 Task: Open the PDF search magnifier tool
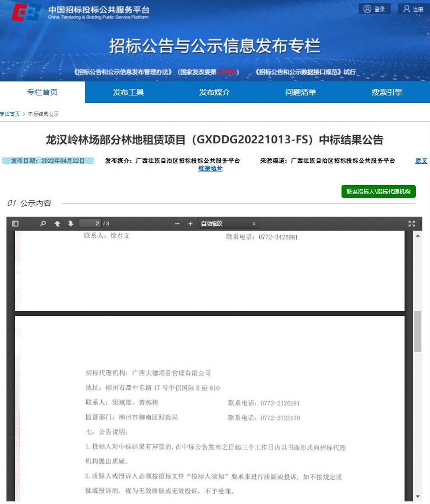pyautogui.click(x=43, y=224)
